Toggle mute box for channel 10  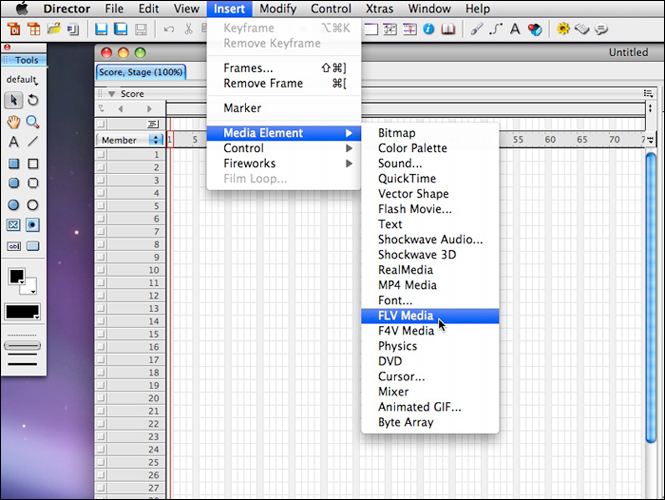[101, 270]
